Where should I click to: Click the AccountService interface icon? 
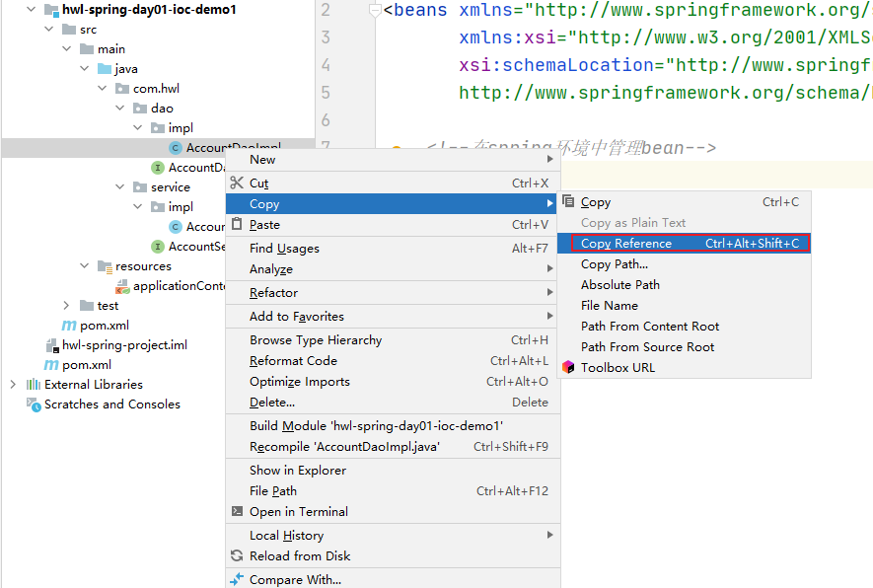pyautogui.click(x=158, y=246)
